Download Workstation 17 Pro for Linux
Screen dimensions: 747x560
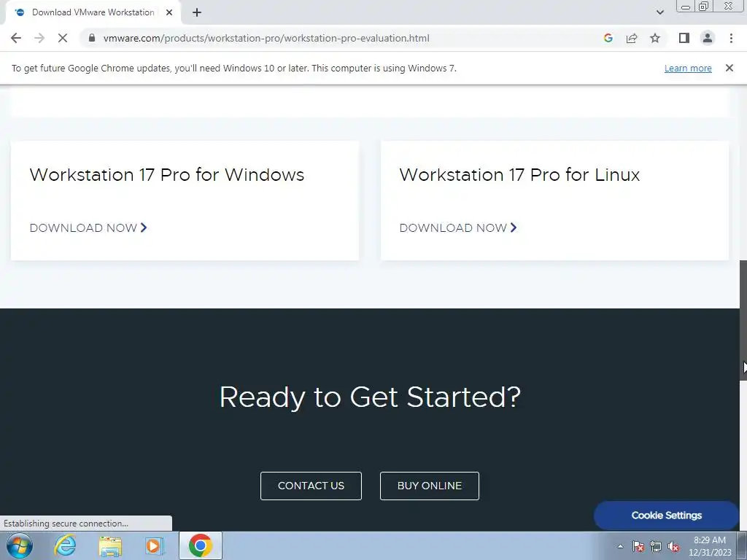458,227
